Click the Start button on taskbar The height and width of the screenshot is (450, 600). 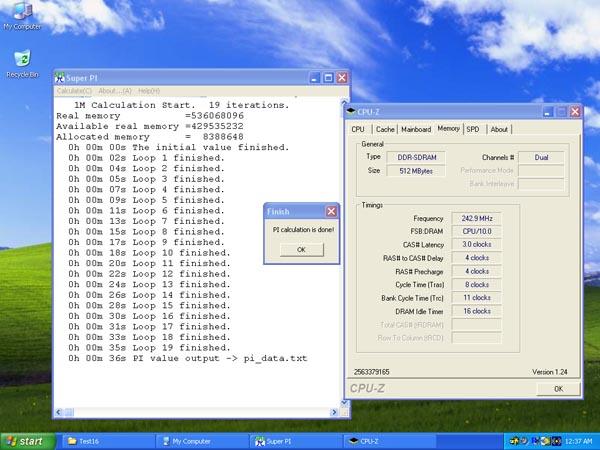[28, 441]
